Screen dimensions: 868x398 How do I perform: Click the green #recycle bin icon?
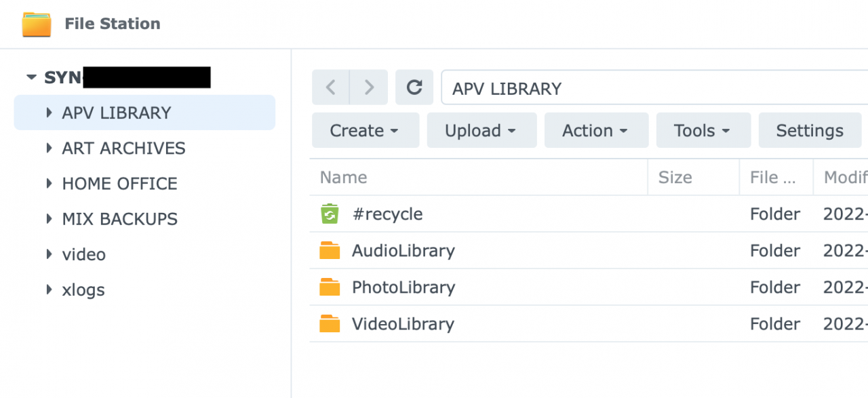click(330, 214)
